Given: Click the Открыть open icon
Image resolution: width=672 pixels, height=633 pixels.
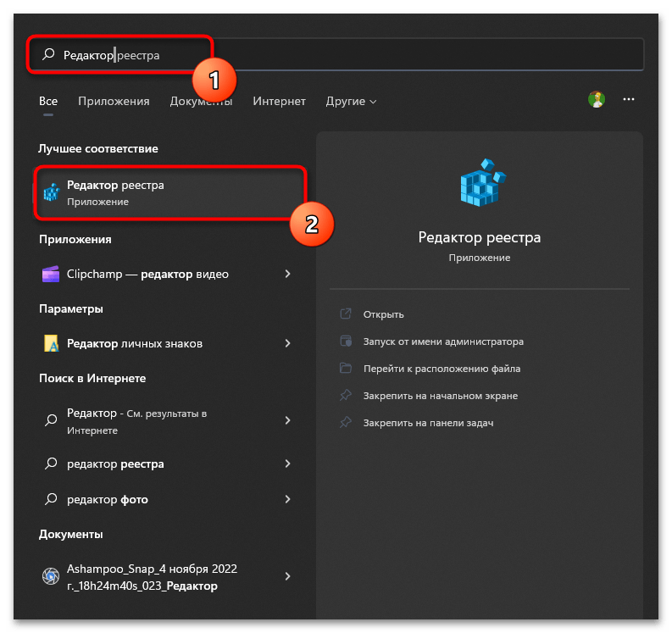Looking at the screenshot, I should pos(346,314).
